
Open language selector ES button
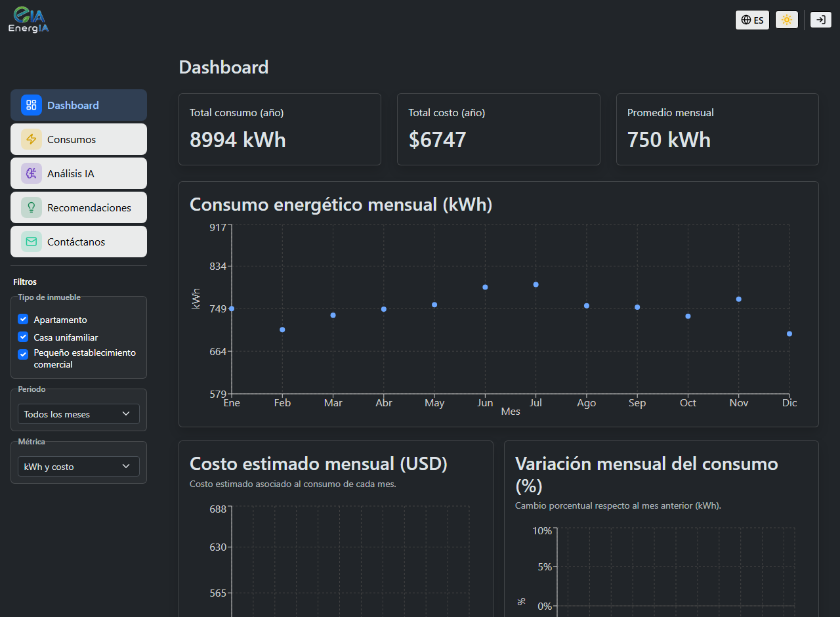[x=752, y=20]
